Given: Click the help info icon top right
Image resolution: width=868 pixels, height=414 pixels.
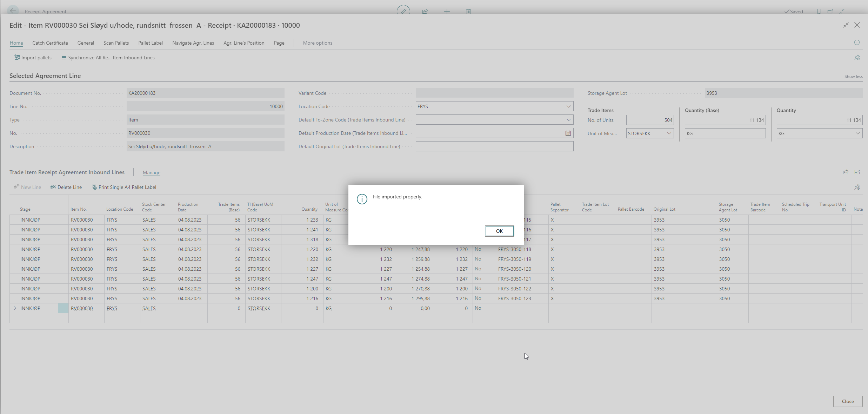Looking at the screenshot, I should tap(857, 42).
